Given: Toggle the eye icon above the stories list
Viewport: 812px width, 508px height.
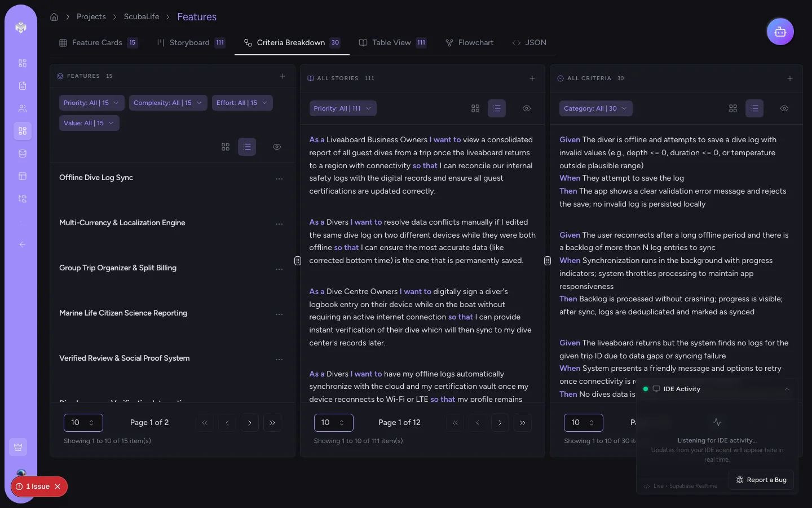Looking at the screenshot, I should pyautogui.click(x=526, y=108).
